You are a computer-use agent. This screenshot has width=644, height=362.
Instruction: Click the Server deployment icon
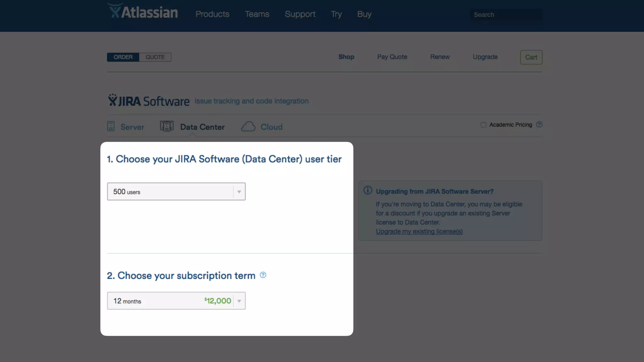point(111,126)
